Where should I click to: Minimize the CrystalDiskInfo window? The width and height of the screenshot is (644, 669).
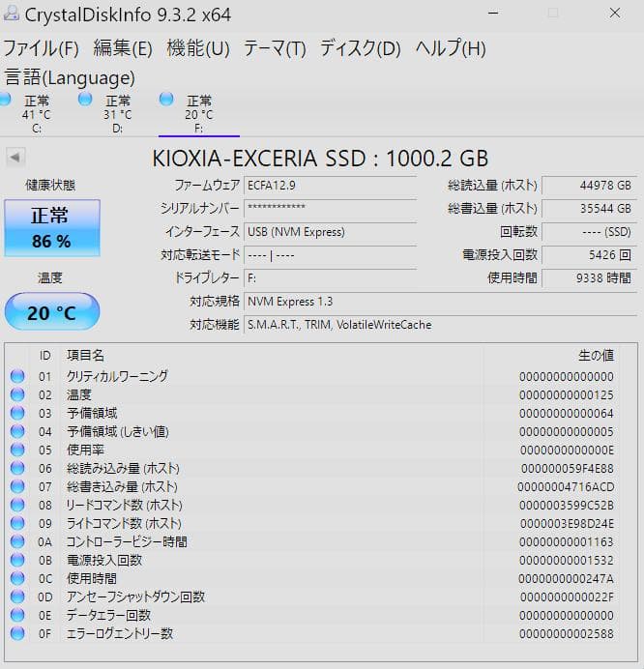pyautogui.click(x=493, y=14)
